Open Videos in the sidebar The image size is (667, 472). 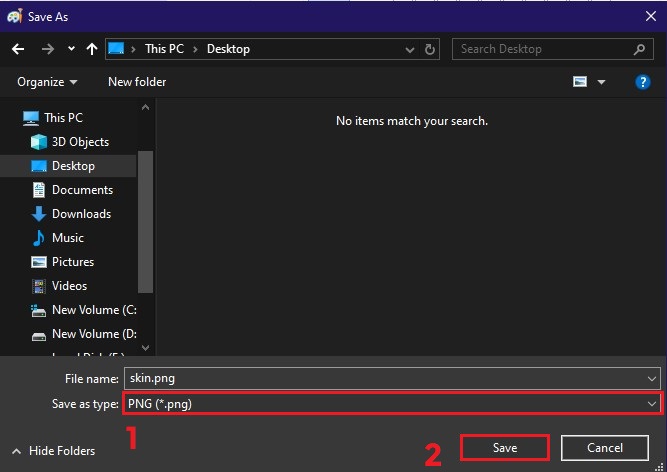click(60, 286)
